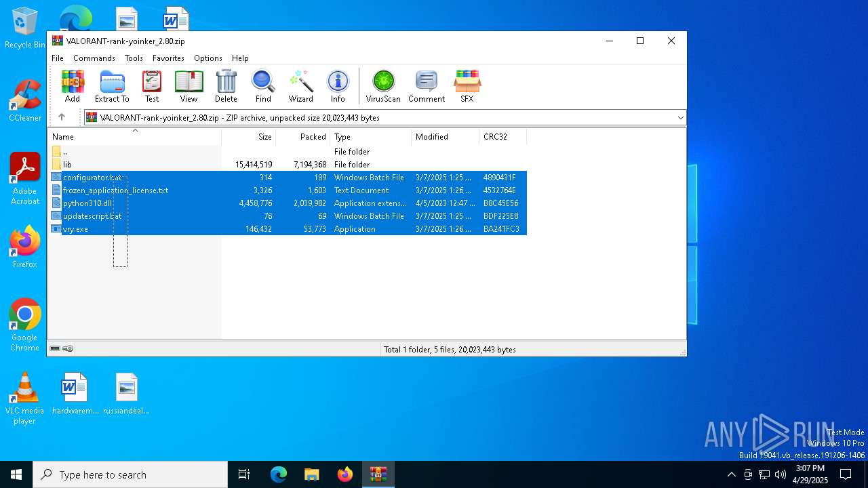Open volume control in tray
The width and height of the screenshot is (868, 488).
780,474
